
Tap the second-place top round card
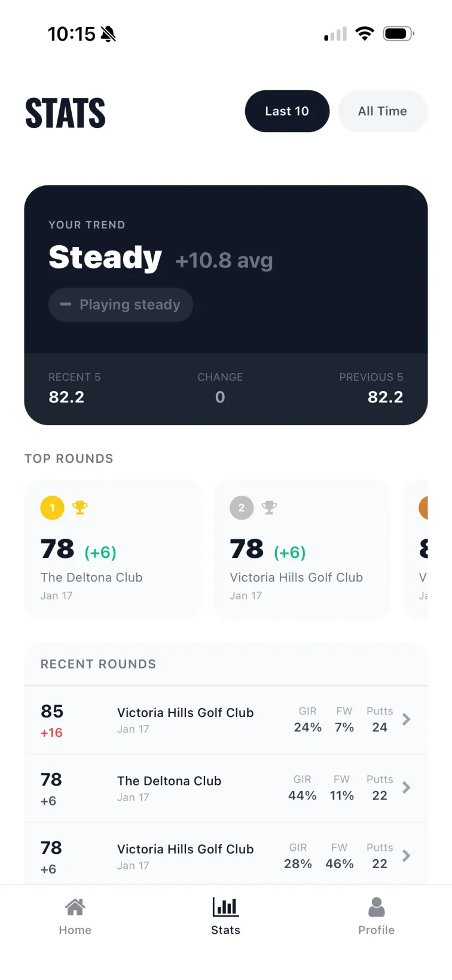click(301, 548)
